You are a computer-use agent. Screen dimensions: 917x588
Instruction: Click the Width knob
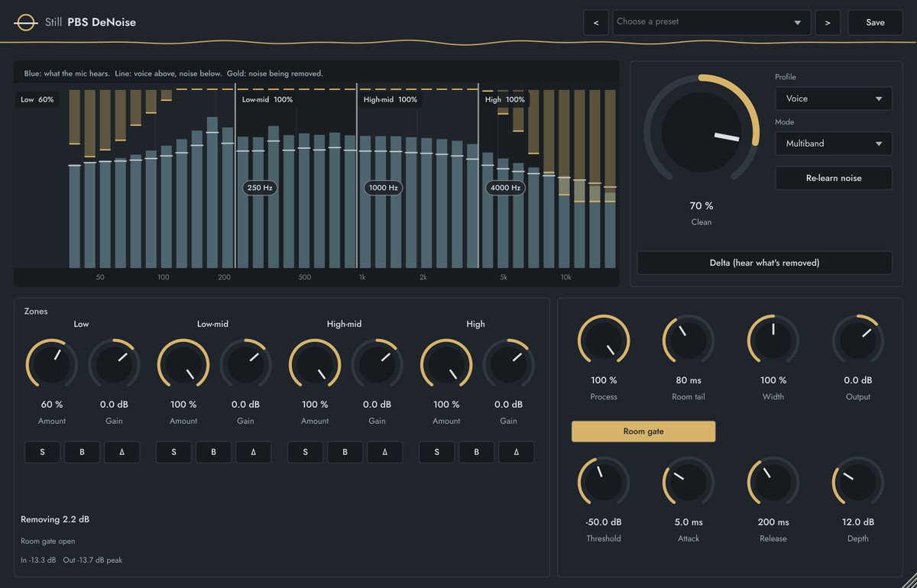click(x=773, y=340)
